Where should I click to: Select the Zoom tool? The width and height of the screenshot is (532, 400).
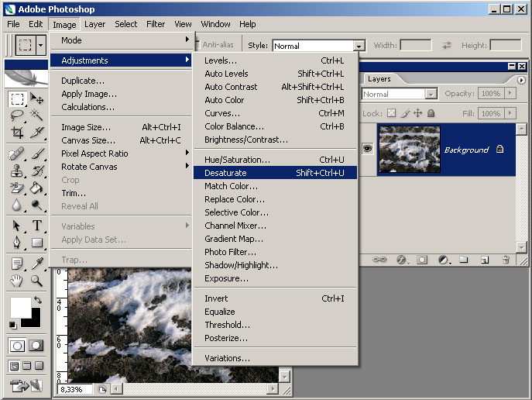click(x=36, y=281)
